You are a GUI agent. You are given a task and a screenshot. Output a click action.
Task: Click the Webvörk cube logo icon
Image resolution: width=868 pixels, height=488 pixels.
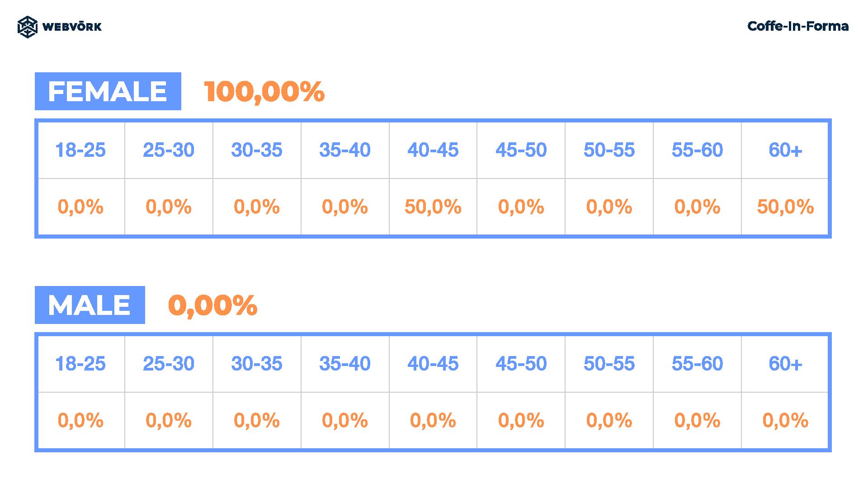27,27
